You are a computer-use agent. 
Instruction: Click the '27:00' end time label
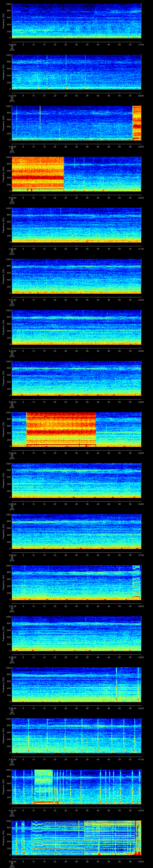pyautogui.click(x=141, y=44)
